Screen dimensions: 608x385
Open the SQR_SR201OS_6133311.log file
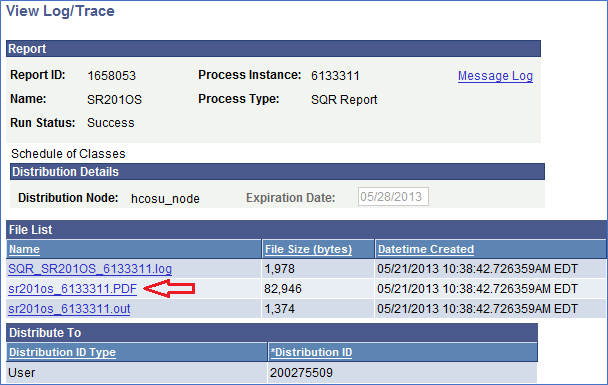pos(90,269)
